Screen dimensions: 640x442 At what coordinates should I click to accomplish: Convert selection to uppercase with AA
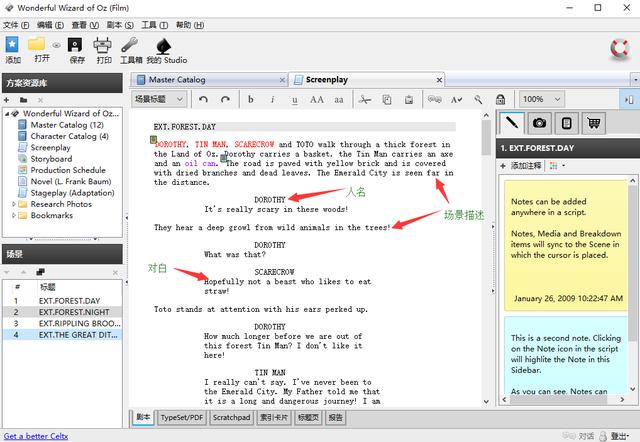click(317, 99)
